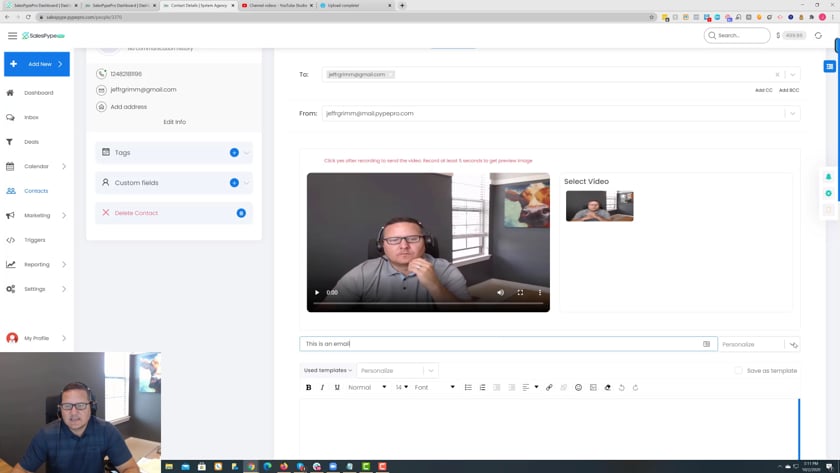
Task: Click the email icon beside jeffgrimm@gmail.com
Action: point(101,90)
